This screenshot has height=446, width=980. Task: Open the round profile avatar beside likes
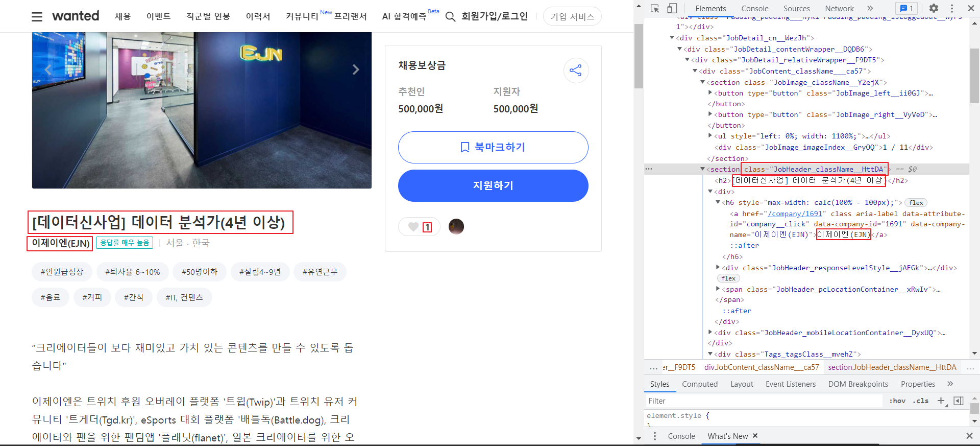456,226
